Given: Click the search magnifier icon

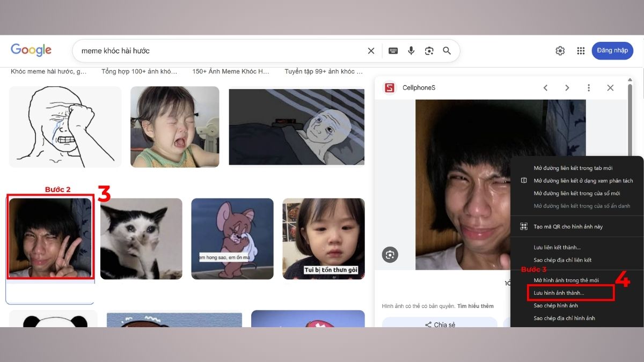Looking at the screenshot, I should click(447, 50).
